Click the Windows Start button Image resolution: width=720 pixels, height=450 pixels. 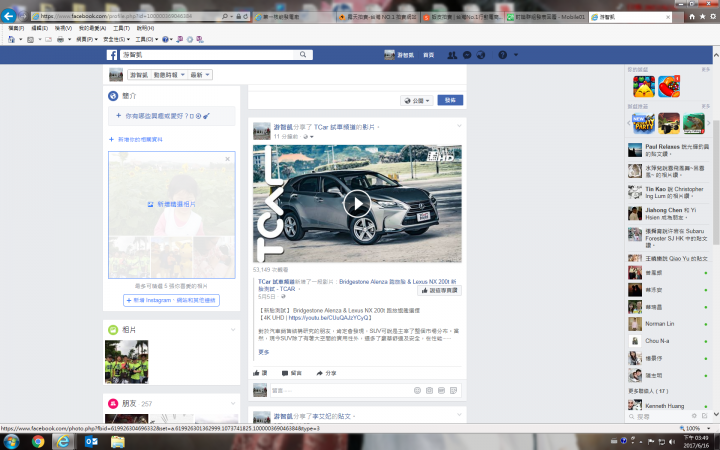pyautogui.click(x=11, y=442)
